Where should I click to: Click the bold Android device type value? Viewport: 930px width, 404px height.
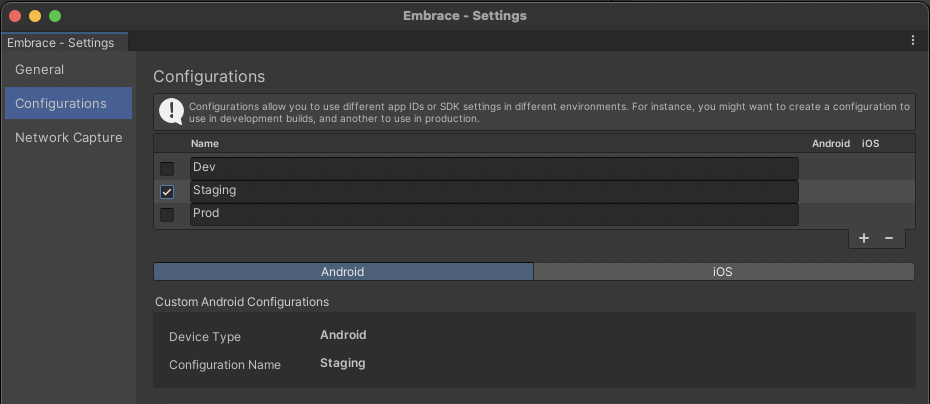click(343, 335)
